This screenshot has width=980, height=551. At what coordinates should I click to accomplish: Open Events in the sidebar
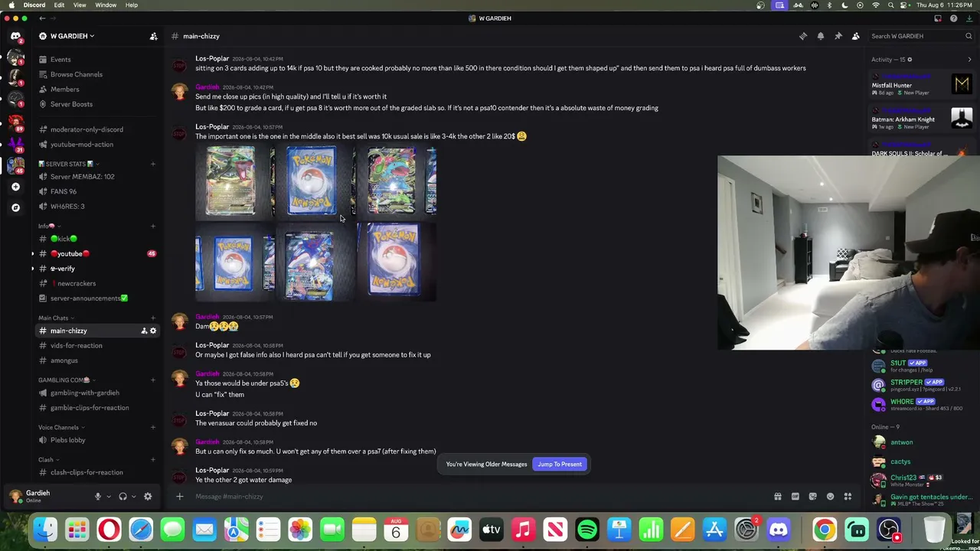pyautogui.click(x=60, y=60)
